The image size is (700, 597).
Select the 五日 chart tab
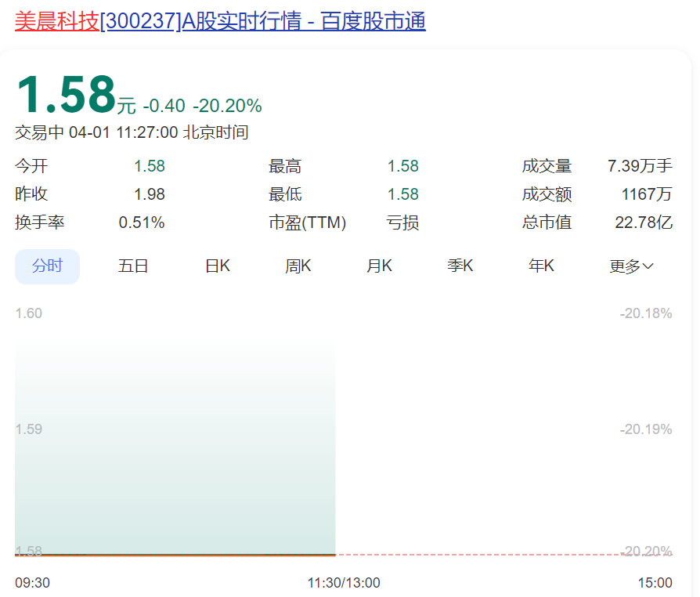pyautogui.click(x=133, y=266)
